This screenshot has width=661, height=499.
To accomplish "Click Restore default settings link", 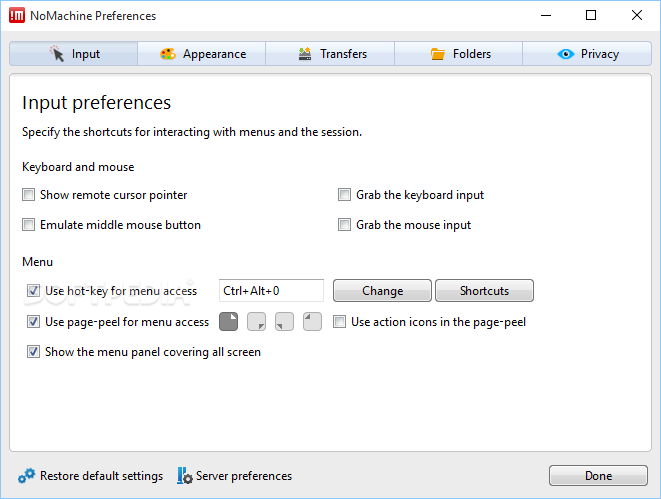I will pos(101,476).
